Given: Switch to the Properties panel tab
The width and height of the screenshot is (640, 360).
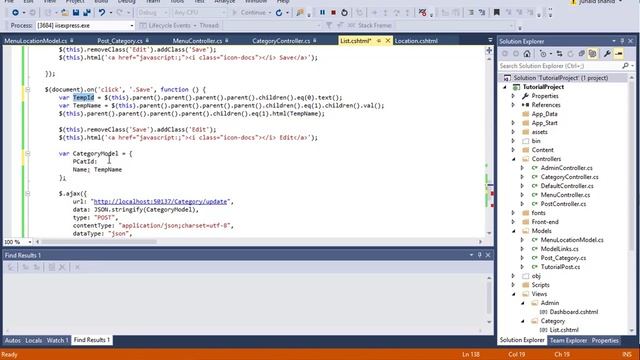Looking at the screenshot, I should tap(605, 340).
